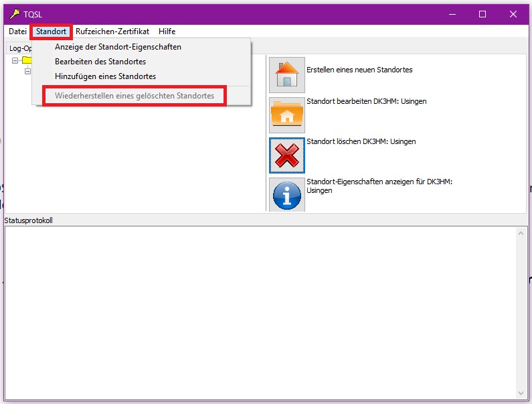Viewport: 532px width, 404px height.
Task: Close the open Standort menu
Action: (51, 31)
